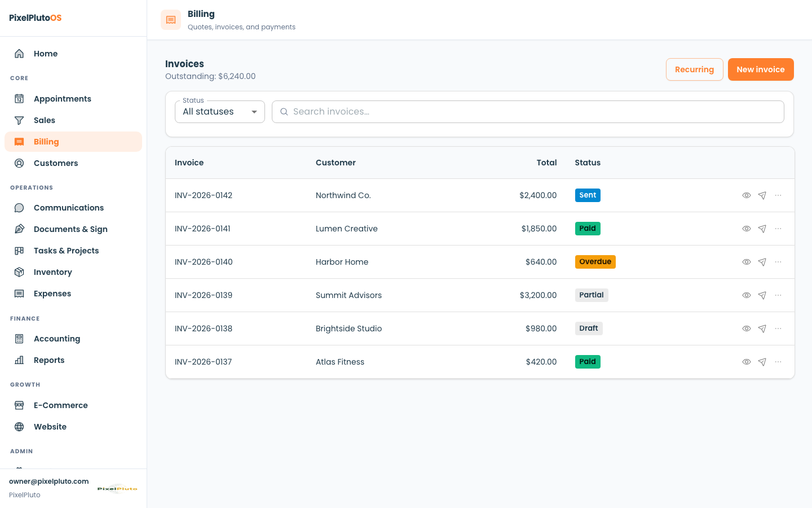Click the Recurring button
The image size is (812, 508).
pos(695,69)
